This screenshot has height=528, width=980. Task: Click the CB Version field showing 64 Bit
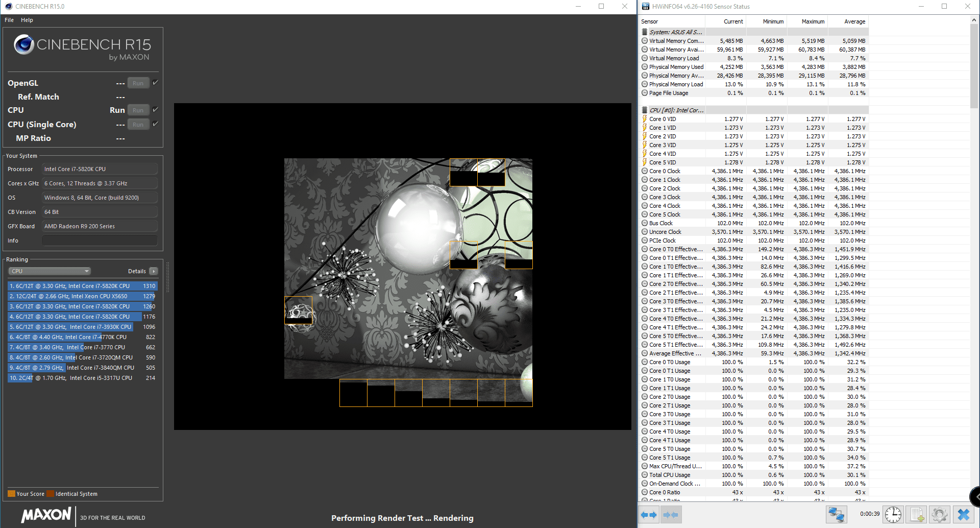pos(100,212)
